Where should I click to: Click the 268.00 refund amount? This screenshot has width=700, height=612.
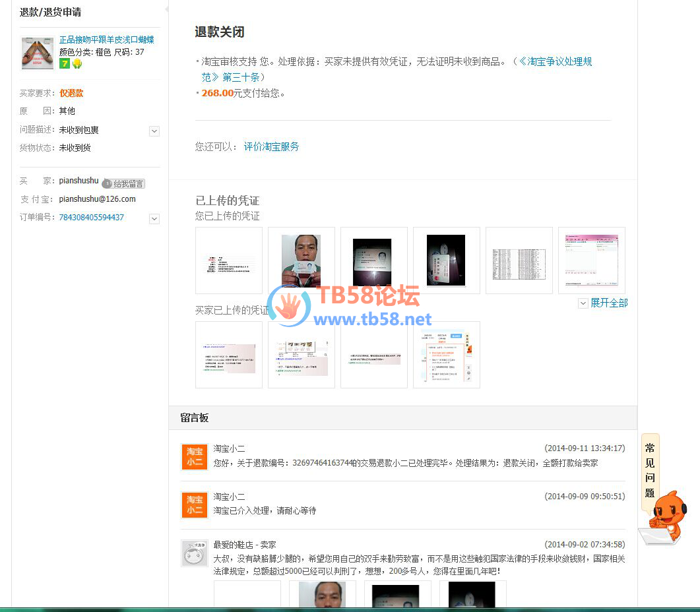218,93
